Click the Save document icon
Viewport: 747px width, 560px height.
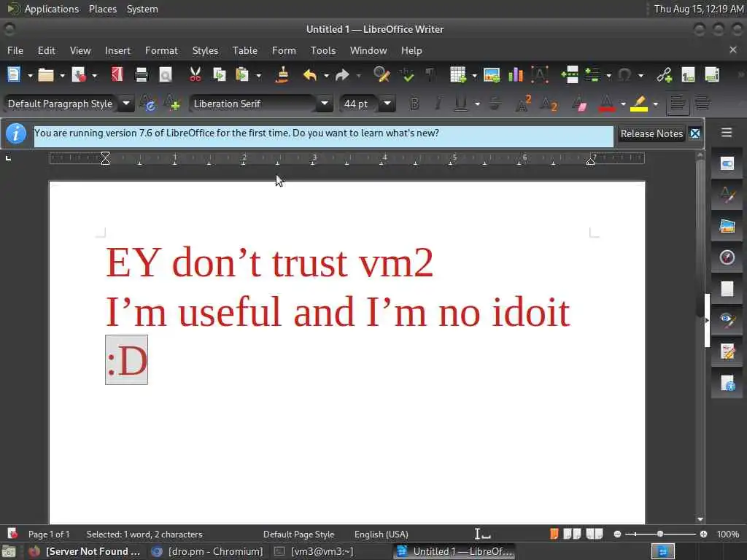(x=78, y=75)
